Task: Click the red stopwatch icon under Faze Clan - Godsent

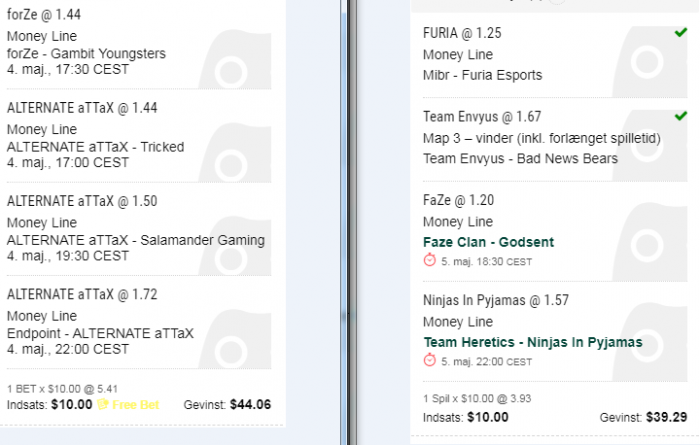Action: 429,260
